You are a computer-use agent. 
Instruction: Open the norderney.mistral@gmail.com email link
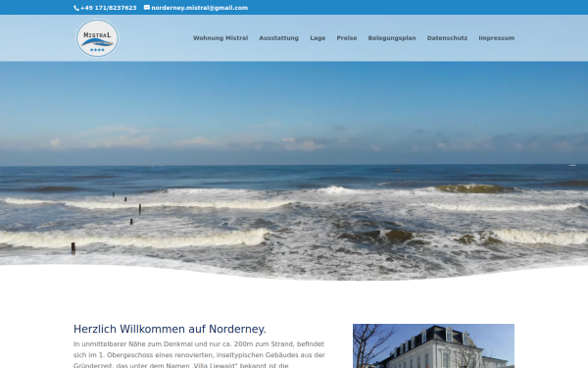[199, 8]
